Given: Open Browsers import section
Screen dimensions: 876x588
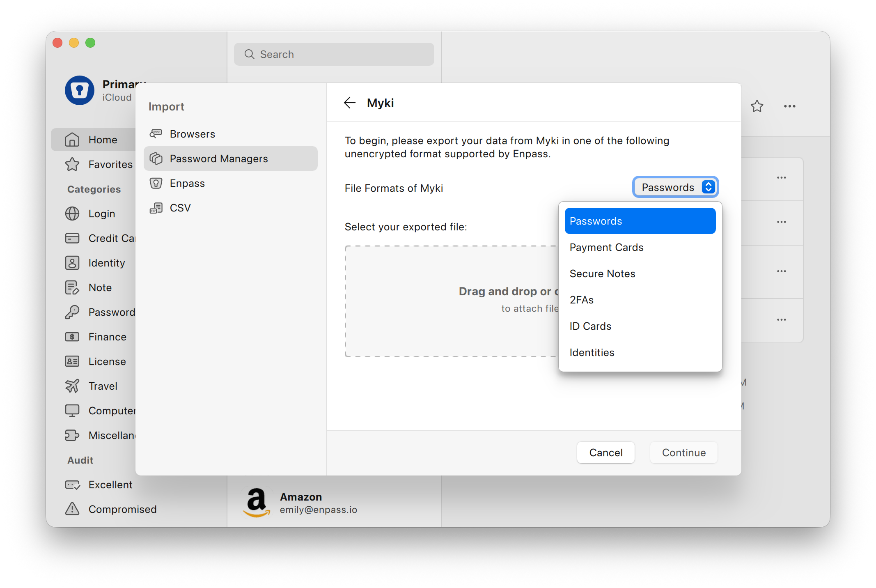Looking at the screenshot, I should [x=231, y=134].
